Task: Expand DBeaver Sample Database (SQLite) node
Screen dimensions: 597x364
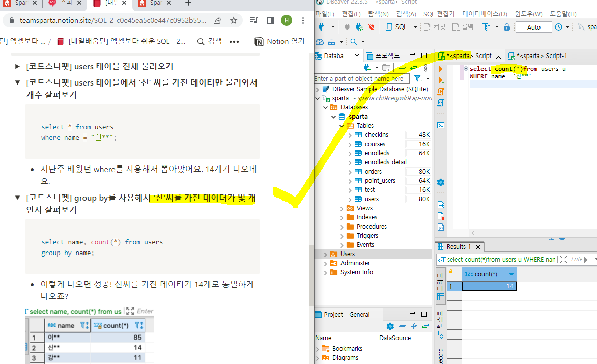Action: click(x=318, y=89)
